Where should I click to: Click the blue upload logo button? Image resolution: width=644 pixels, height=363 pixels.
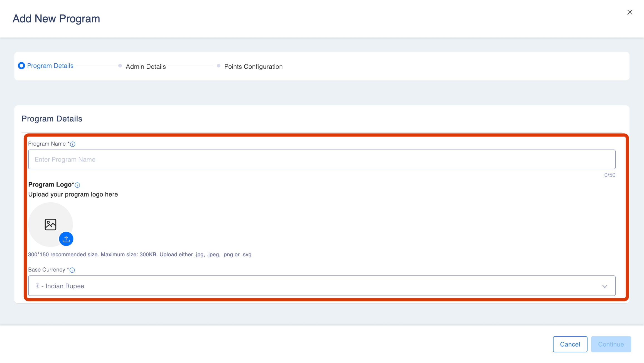(x=66, y=239)
